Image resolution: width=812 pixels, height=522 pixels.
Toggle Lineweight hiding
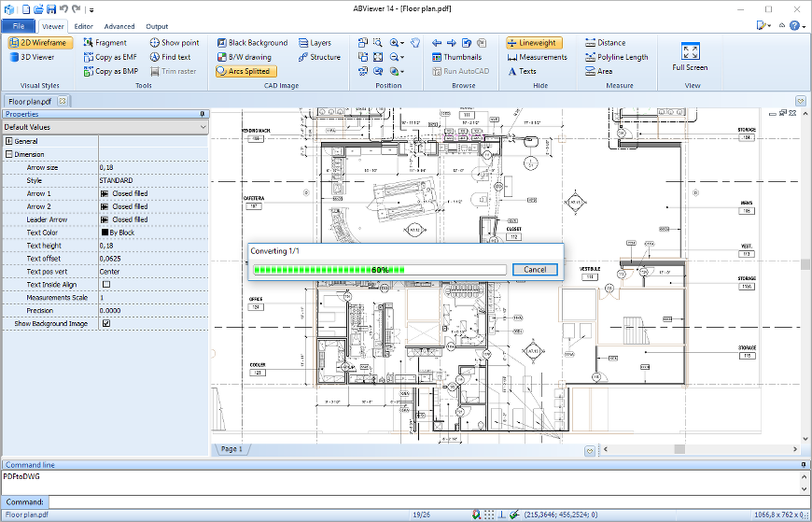(533, 43)
